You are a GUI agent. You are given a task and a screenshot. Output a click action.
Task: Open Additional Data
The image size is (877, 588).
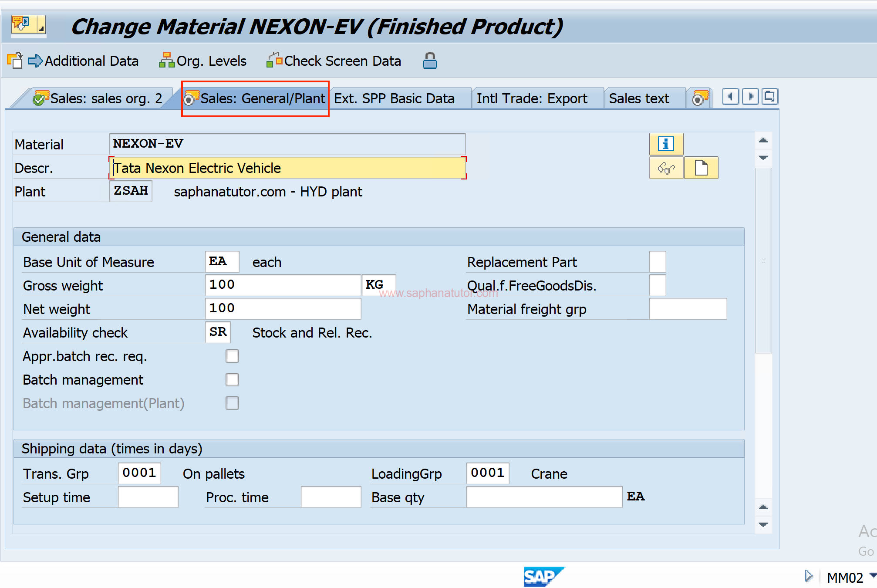coord(83,61)
